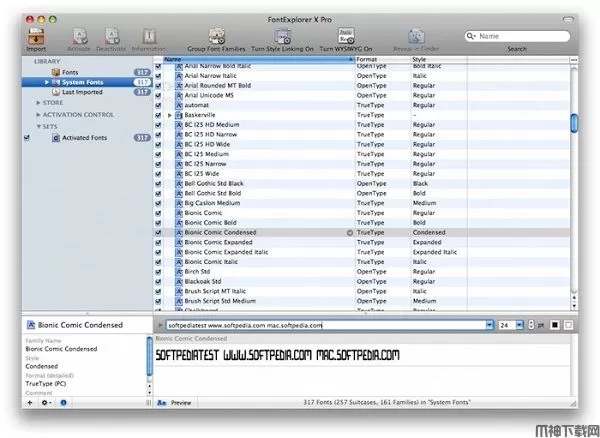The height and width of the screenshot is (438, 600).
Task: Click the Name search field
Action: (x=517, y=36)
